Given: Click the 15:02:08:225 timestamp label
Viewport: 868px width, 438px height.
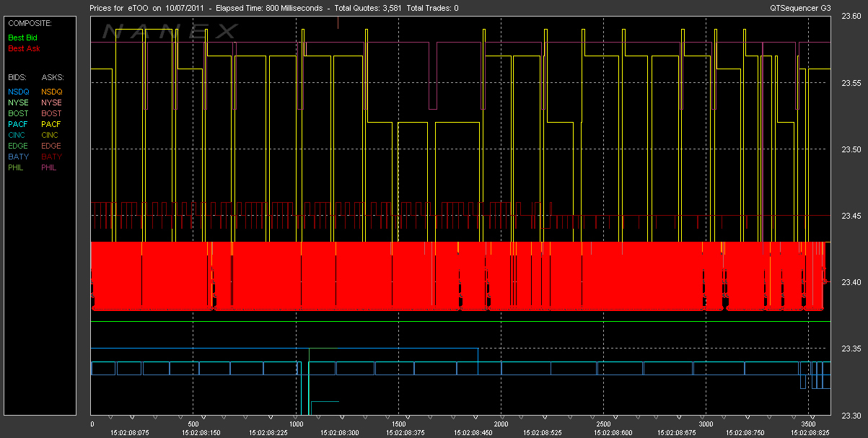Looking at the screenshot, I should [x=269, y=432].
